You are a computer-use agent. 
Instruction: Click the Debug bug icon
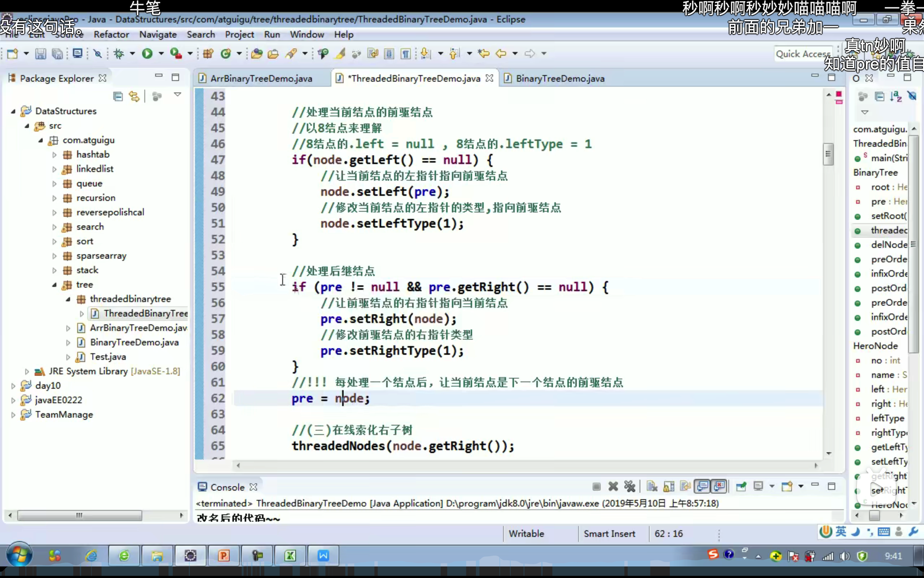click(119, 53)
